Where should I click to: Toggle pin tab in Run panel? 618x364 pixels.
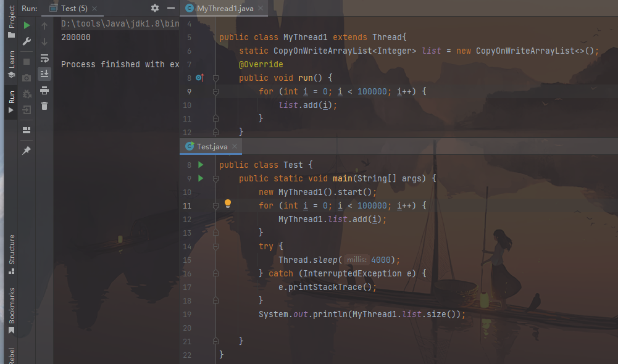27,151
